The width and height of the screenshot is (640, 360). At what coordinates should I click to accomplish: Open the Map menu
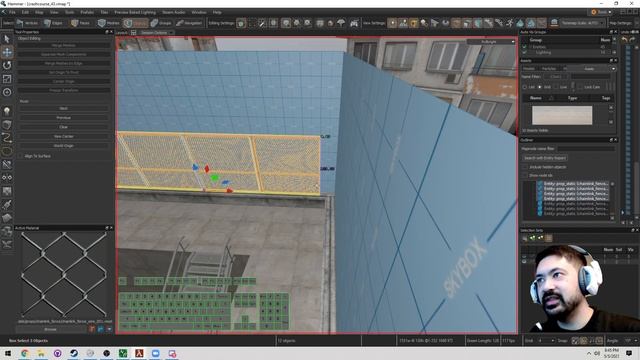tap(39, 12)
